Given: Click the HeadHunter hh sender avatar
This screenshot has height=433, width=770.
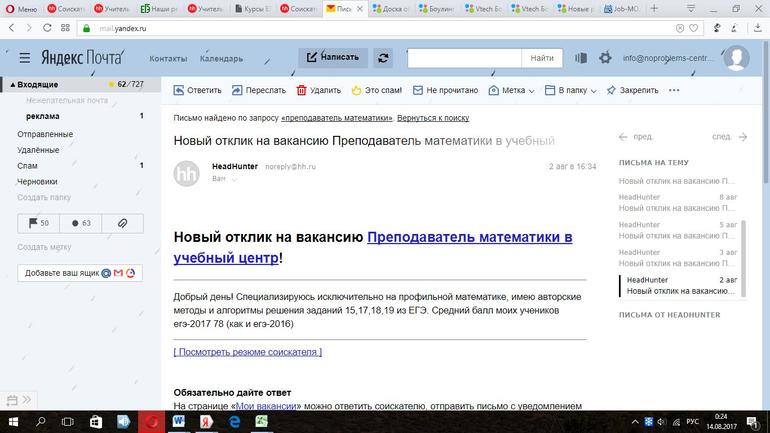Looking at the screenshot, I should tap(187, 173).
